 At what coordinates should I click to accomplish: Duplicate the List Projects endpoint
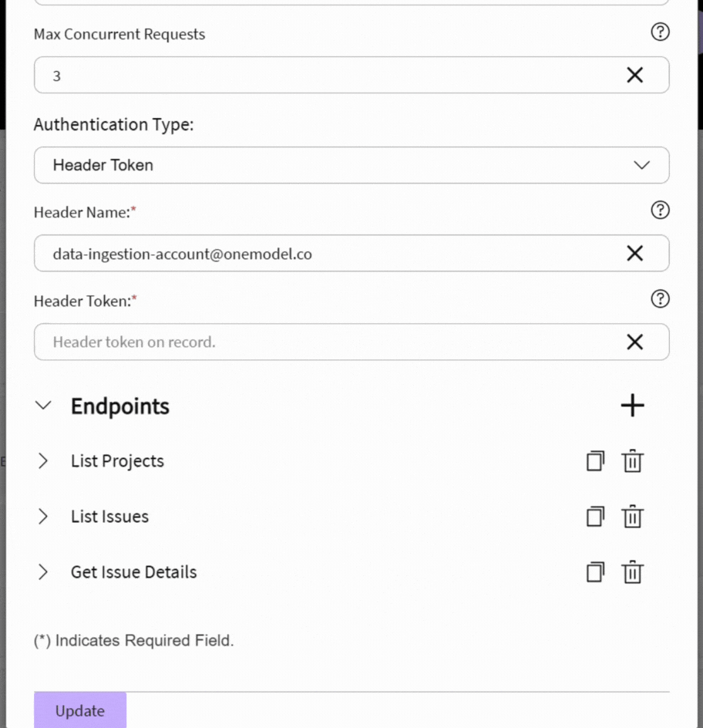coord(595,461)
